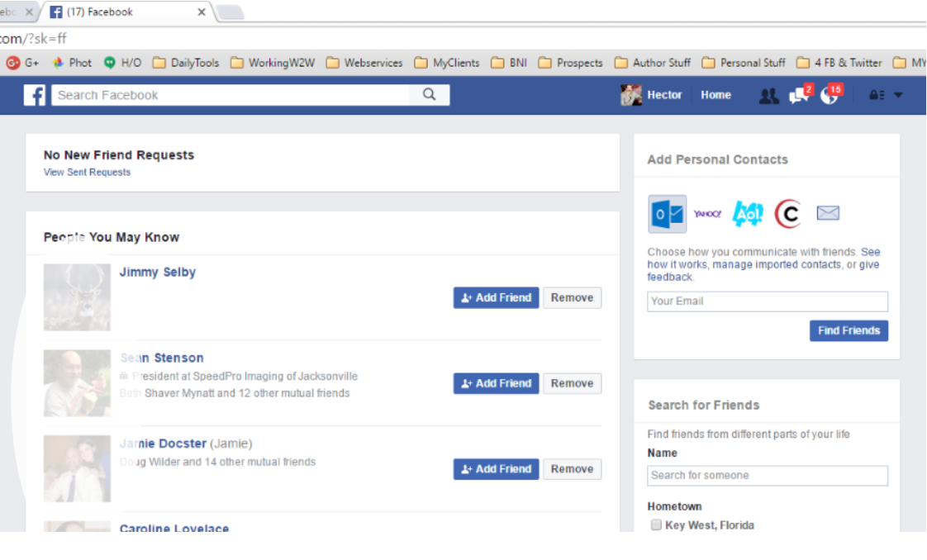Remove Jamie Docster suggestion

572,469
